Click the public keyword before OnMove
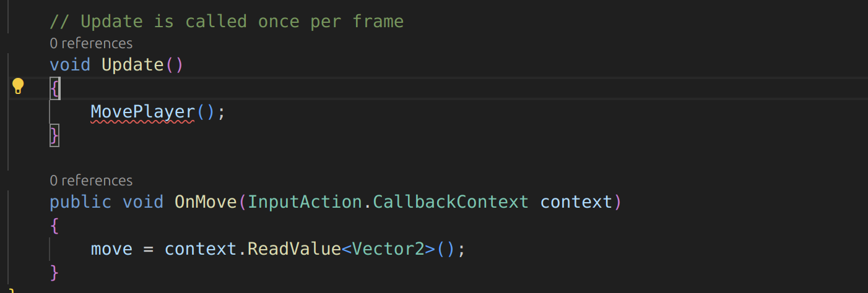The image size is (868, 293). click(80, 202)
